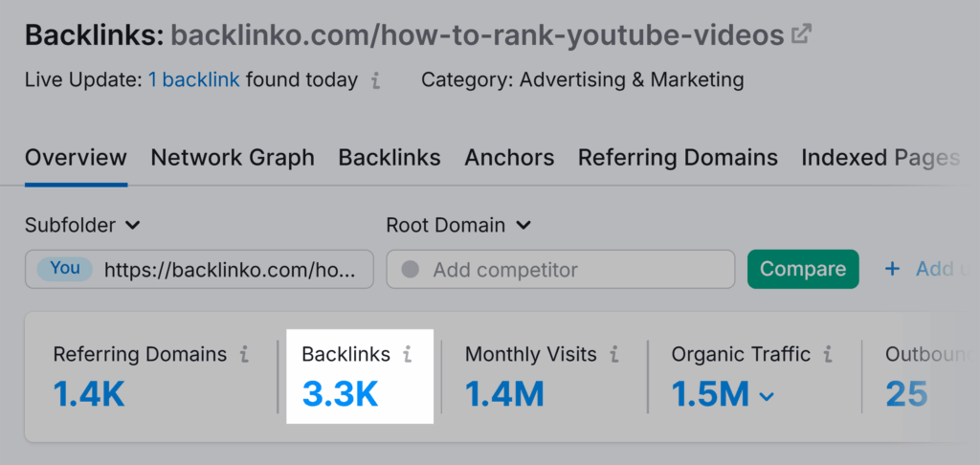
Task: Open the '1 backlink' found today link
Action: coord(193,80)
